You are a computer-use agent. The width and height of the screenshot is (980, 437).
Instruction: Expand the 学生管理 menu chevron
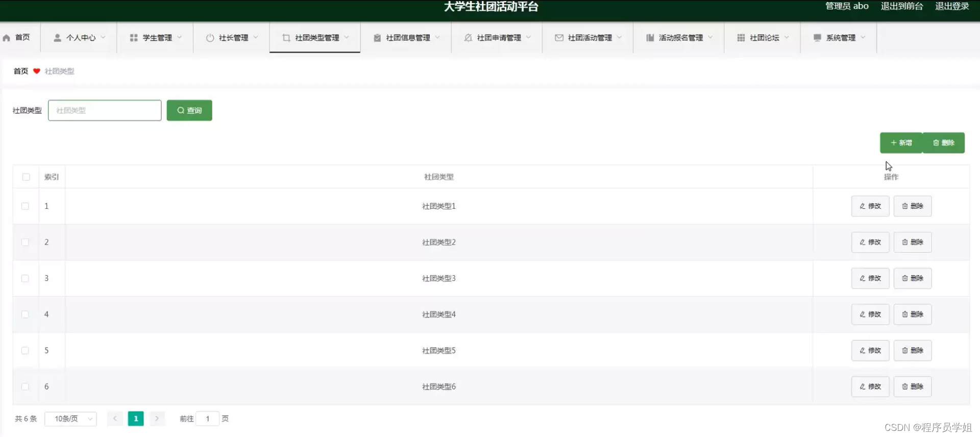pos(180,37)
